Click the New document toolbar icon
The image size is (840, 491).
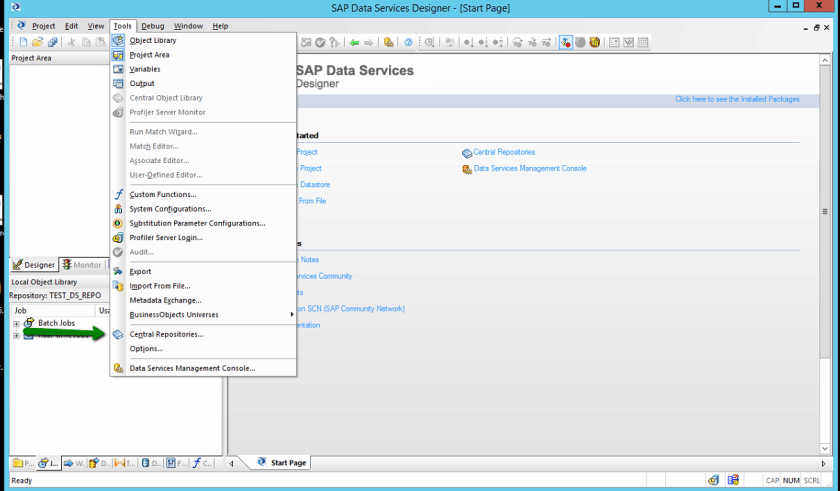coord(23,42)
